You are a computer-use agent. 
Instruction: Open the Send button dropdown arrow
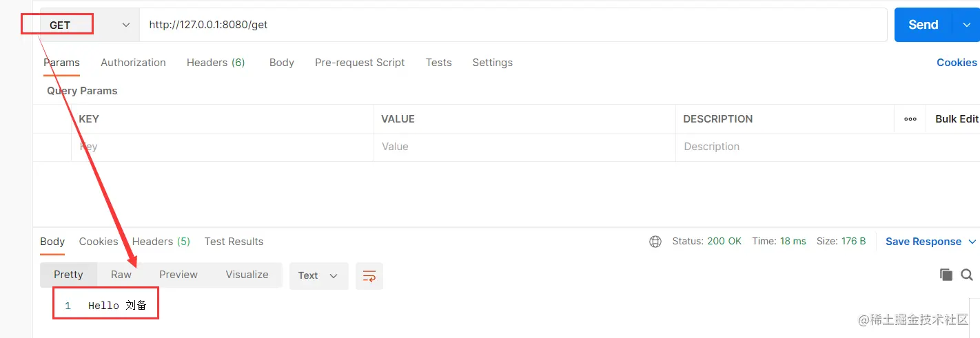coord(966,25)
